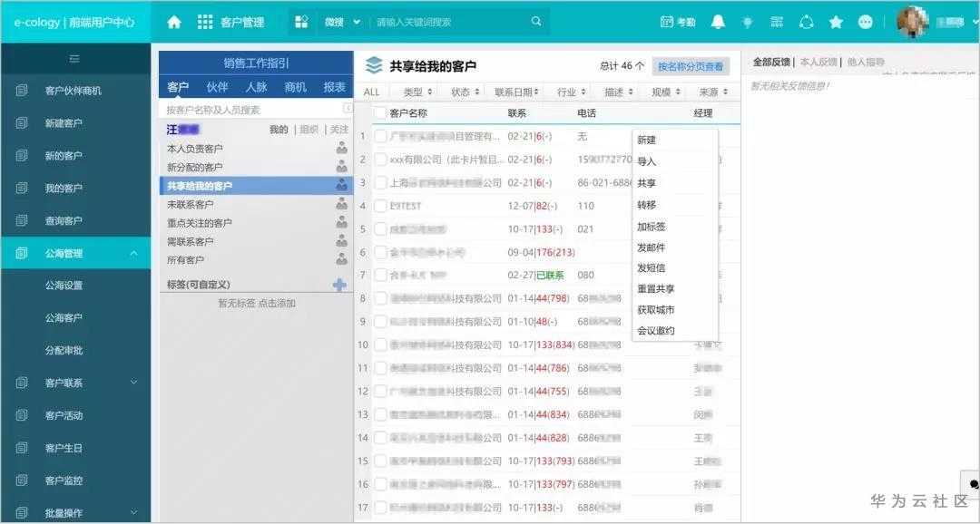Click the user avatar photo
This screenshot has width=980, height=524.
click(x=912, y=22)
